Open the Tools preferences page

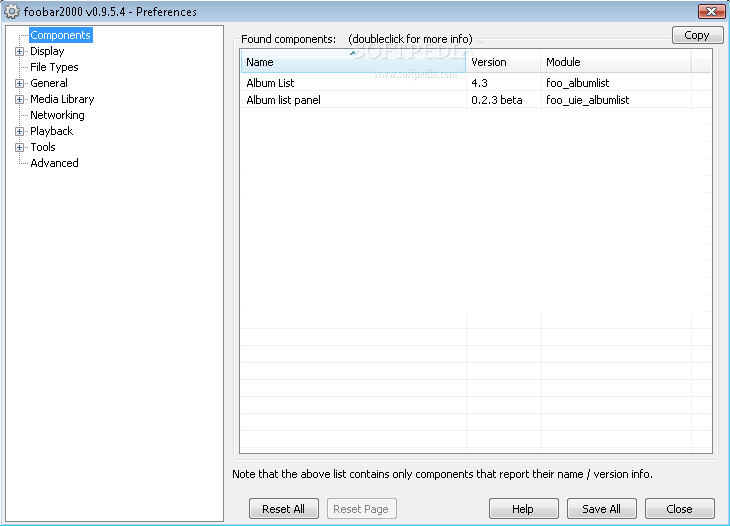[43, 147]
